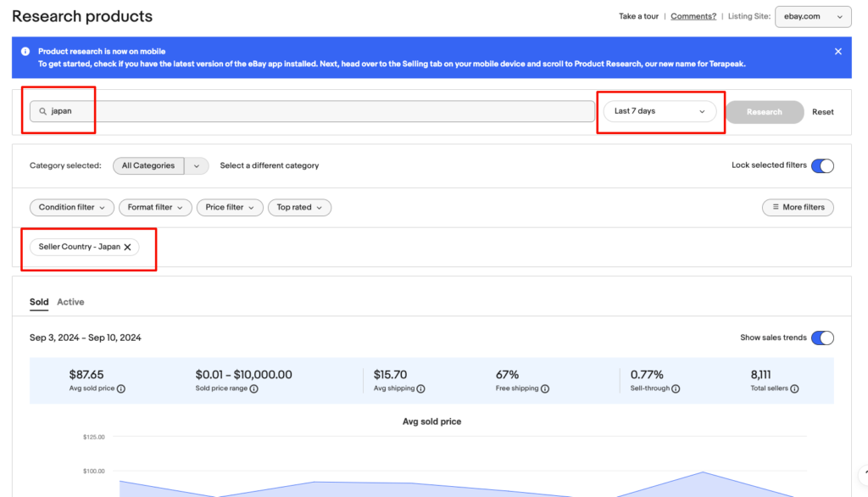Show info for Total sellers
This screenshot has width=868, height=497.
795,389
